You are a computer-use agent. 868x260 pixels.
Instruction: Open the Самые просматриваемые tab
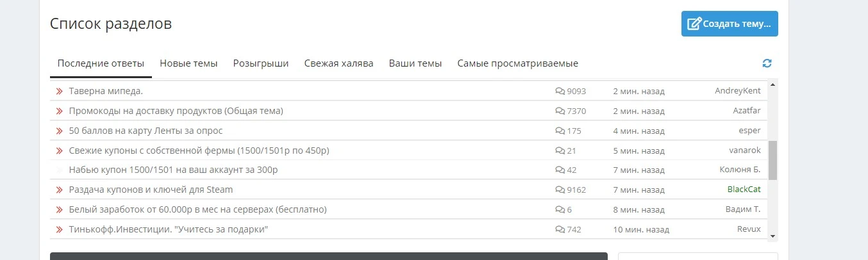[x=518, y=63]
